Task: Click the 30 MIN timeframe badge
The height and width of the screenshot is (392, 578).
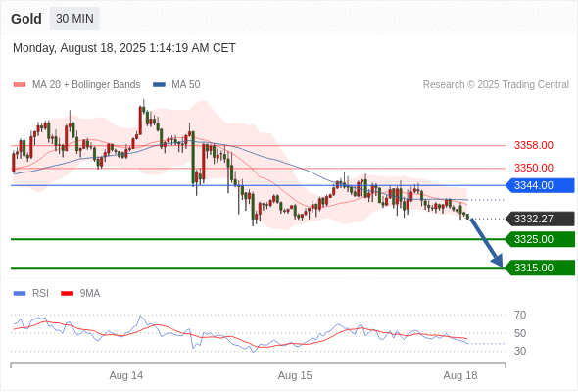Action: 74,19
